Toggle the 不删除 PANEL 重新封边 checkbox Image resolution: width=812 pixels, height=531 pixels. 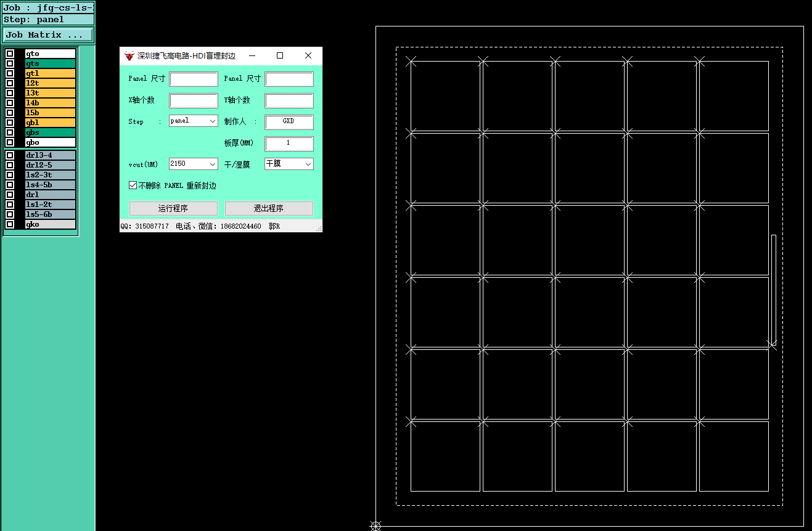pos(133,185)
